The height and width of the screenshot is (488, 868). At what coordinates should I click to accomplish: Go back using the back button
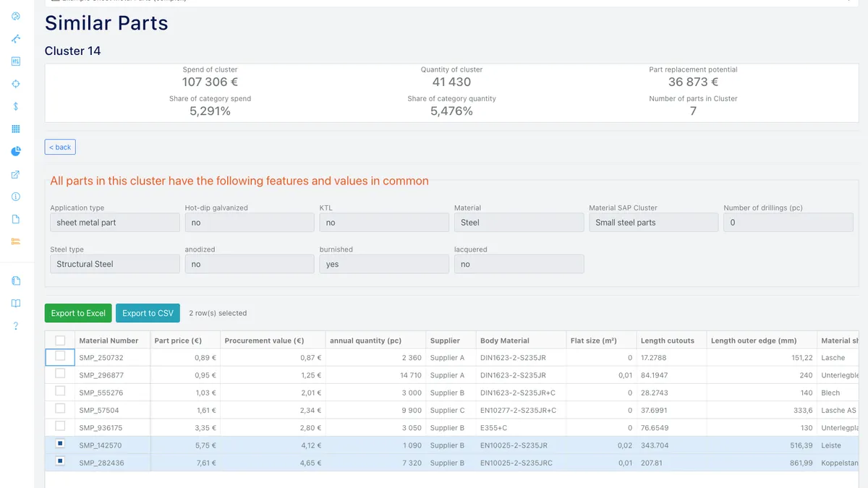(59, 147)
